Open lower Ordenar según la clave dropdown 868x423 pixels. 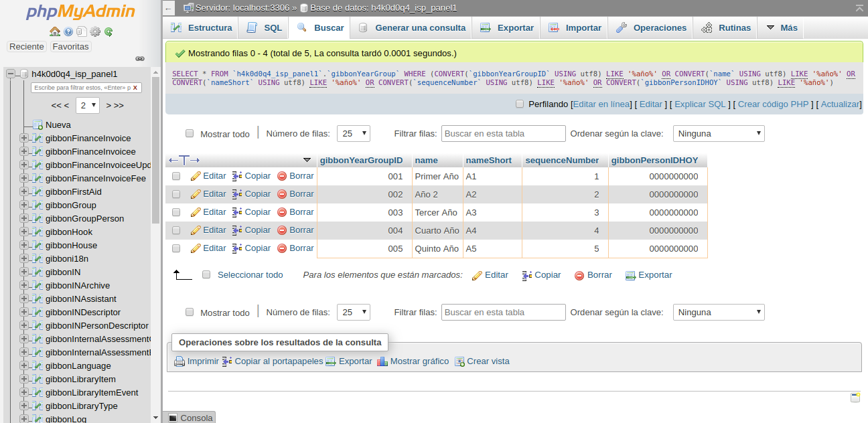pos(719,312)
